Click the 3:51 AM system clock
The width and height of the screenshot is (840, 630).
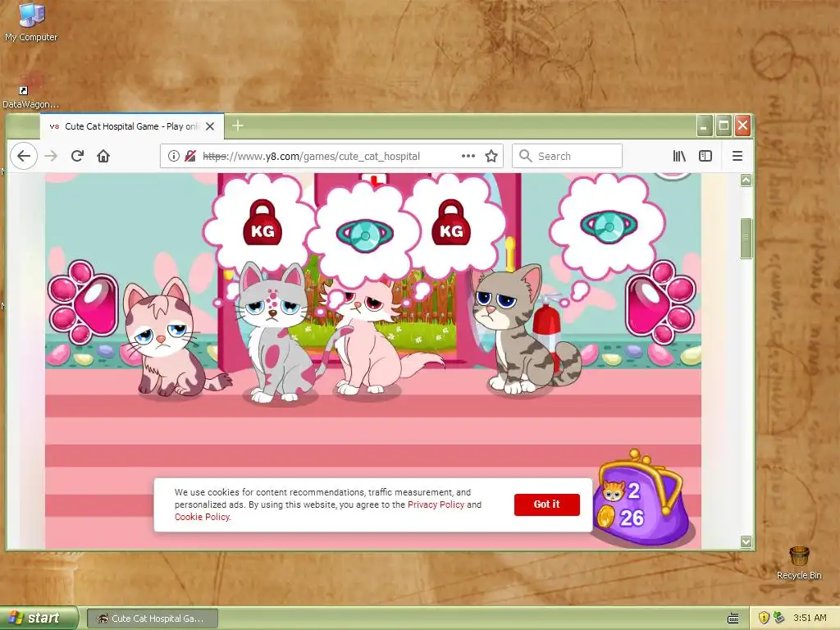pos(810,618)
